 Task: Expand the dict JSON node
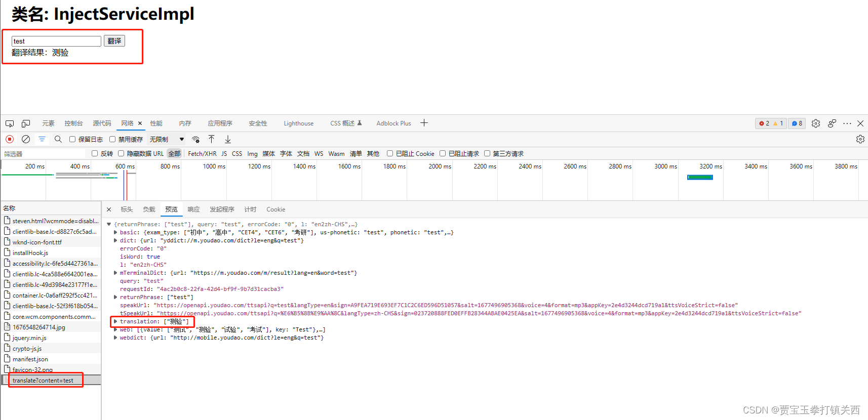coord(115,240)
